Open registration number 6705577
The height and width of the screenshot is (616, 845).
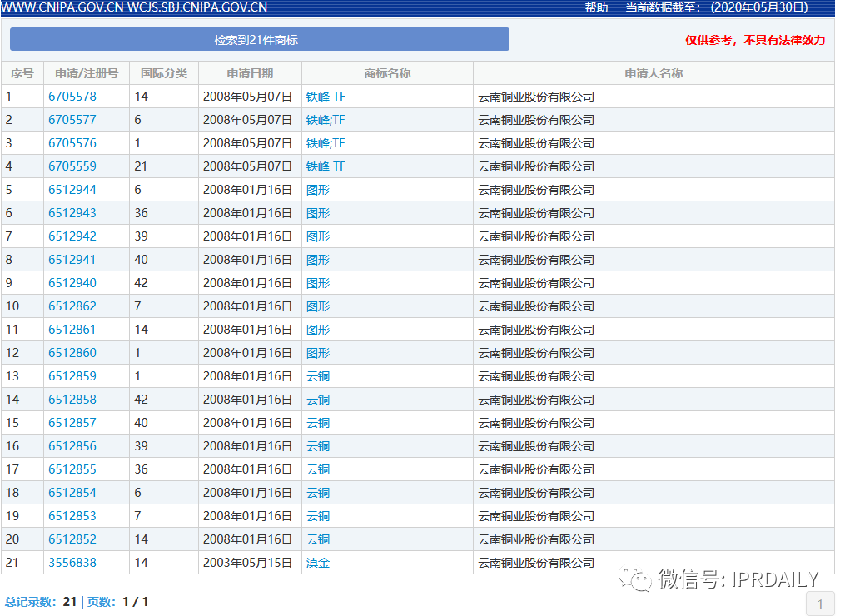(72, 120)
